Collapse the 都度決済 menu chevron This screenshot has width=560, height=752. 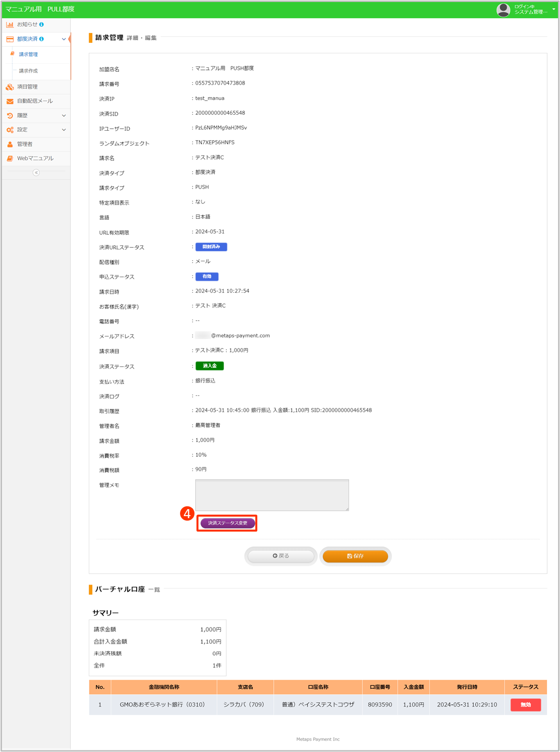[64, 39]
